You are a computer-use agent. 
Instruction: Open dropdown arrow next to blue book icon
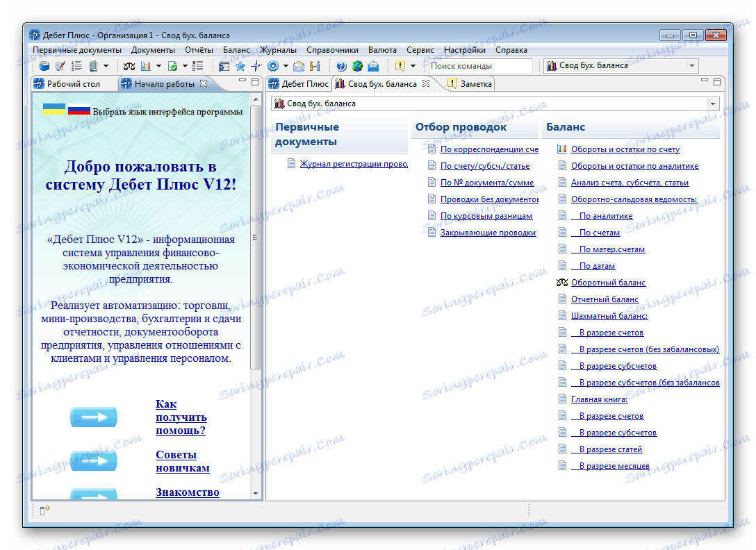tap(106, 66)
